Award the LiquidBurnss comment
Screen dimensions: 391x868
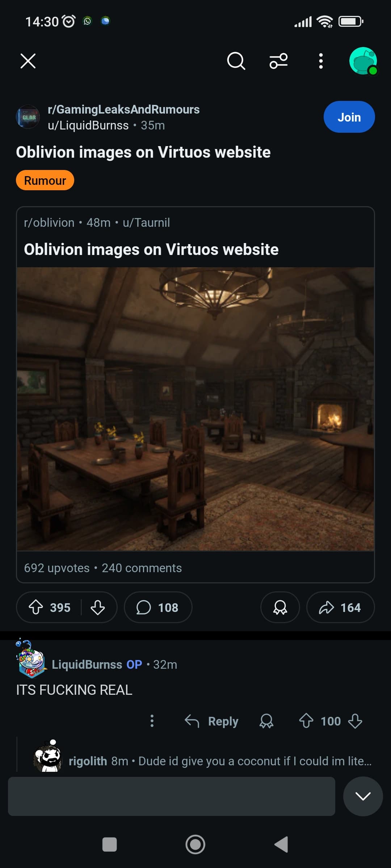click(x=266, y=721)
